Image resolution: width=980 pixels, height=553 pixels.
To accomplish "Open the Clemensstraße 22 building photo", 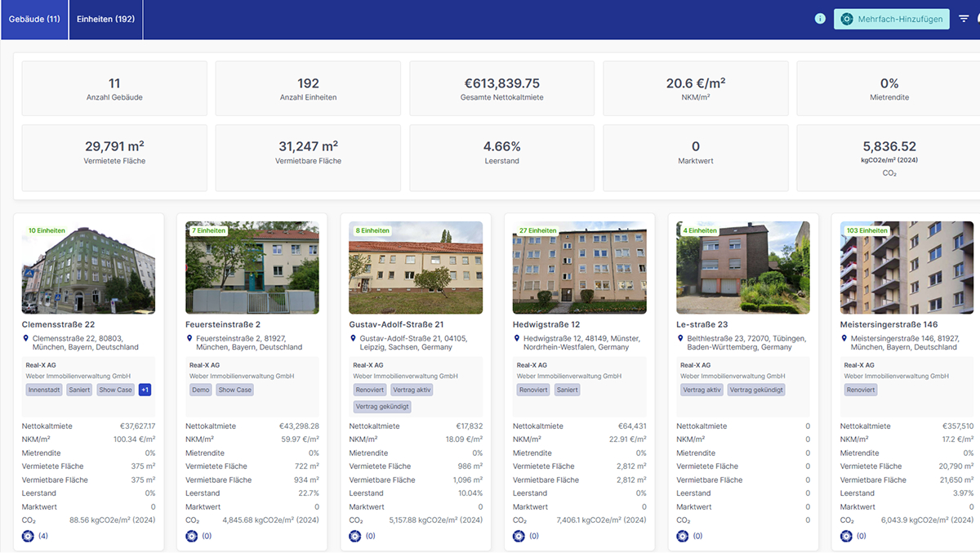I will (x=88, y=268).
